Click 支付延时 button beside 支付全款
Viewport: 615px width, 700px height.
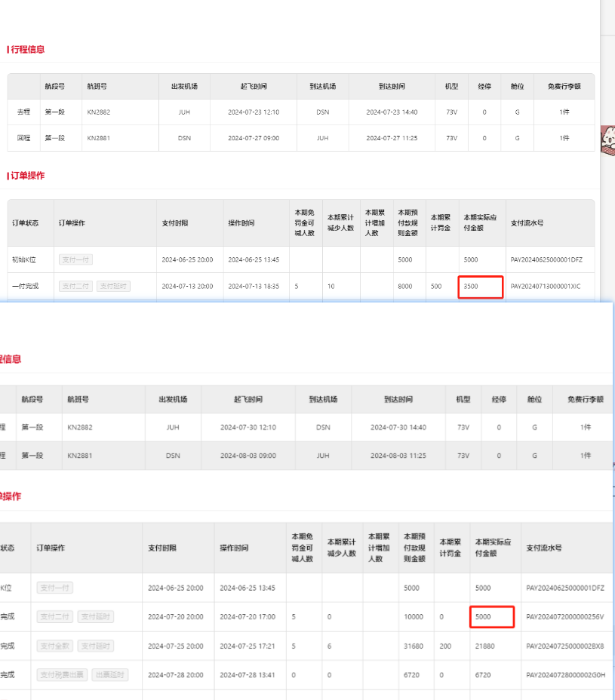pos(96,646)
